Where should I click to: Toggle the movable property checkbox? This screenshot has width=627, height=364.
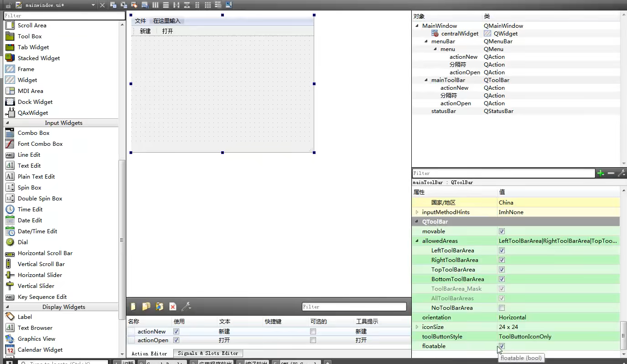pos(502,231)
